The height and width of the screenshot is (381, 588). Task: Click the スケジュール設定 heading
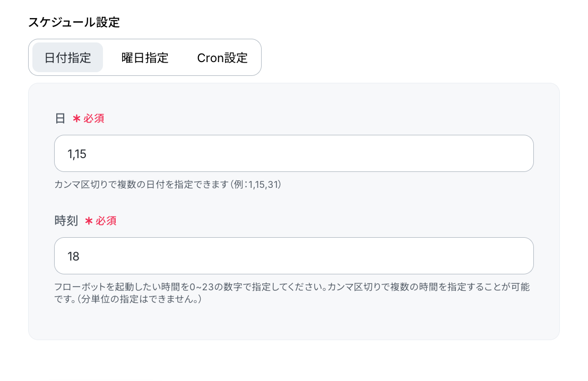pyautogui.click(x=74, y=22)
